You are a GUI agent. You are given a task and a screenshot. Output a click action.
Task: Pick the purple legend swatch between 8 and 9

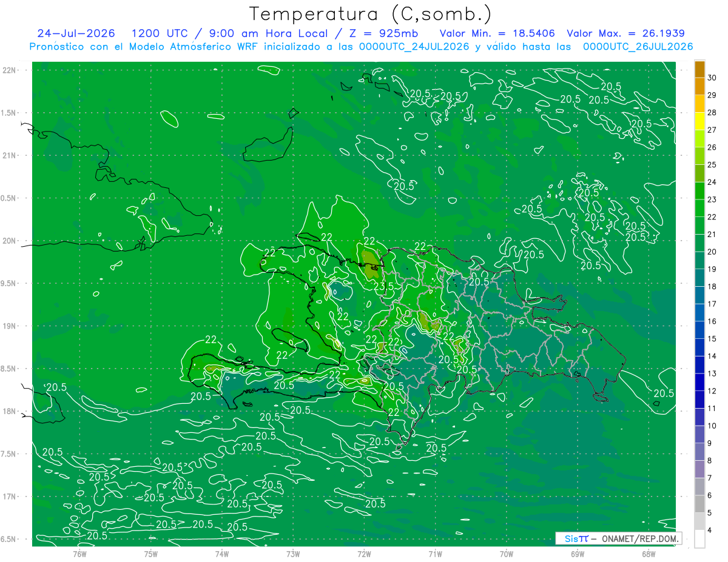699,452
